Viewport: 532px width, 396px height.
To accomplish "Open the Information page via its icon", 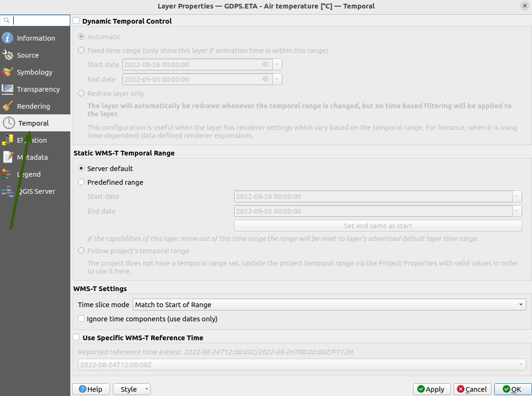I will tap(8, 38).
